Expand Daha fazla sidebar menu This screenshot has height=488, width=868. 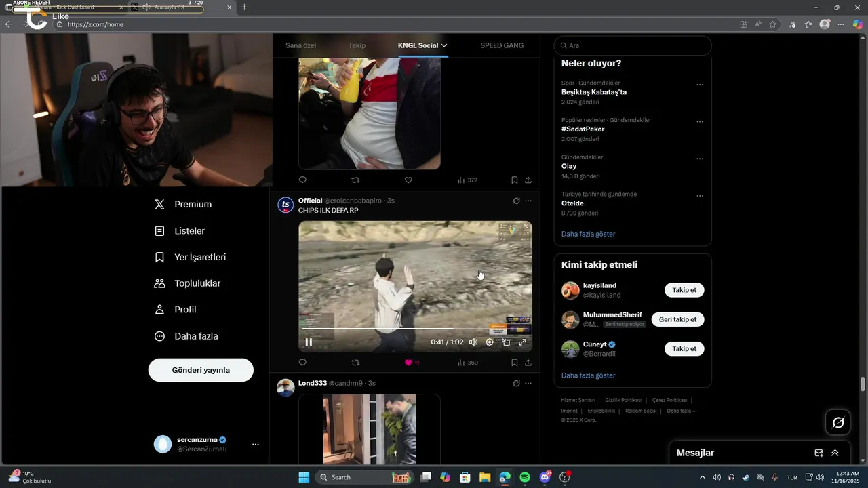(x=186, y=335)
